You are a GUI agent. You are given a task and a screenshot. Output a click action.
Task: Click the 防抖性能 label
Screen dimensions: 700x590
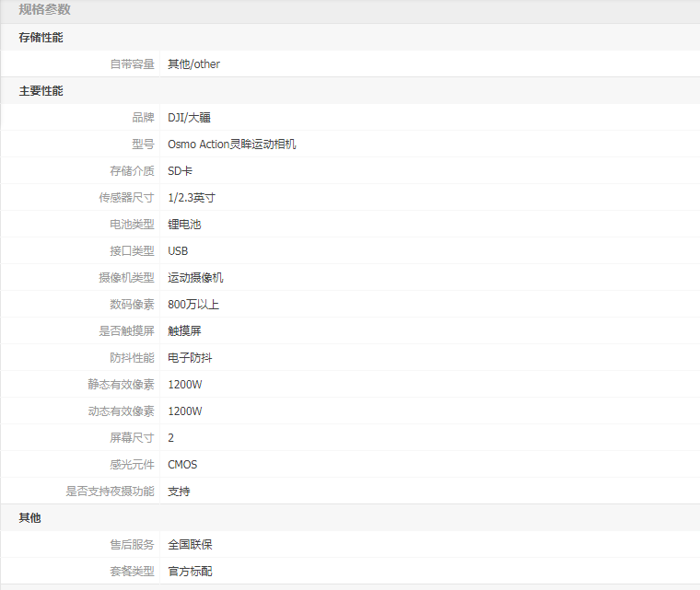point(132,358)
